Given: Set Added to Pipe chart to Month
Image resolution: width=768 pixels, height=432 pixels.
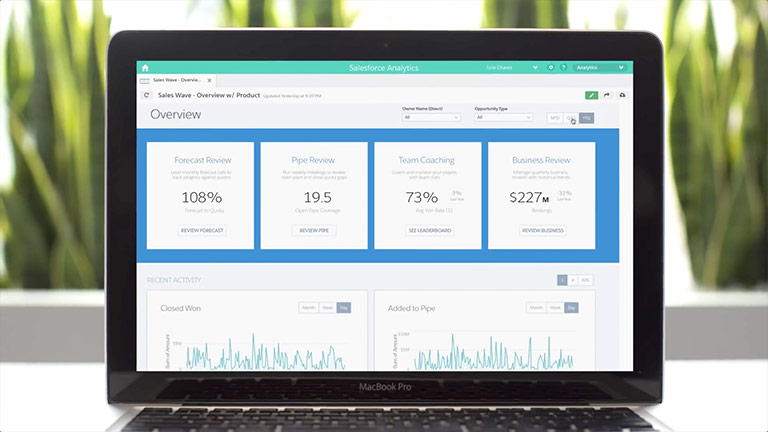Looking at the screenshot, I should 536,308.
